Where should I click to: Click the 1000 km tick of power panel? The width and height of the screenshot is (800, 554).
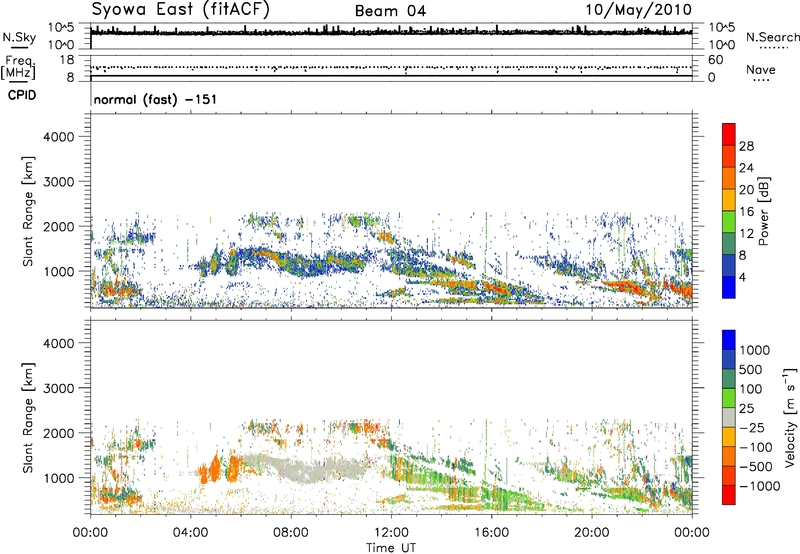click(59, 271)
